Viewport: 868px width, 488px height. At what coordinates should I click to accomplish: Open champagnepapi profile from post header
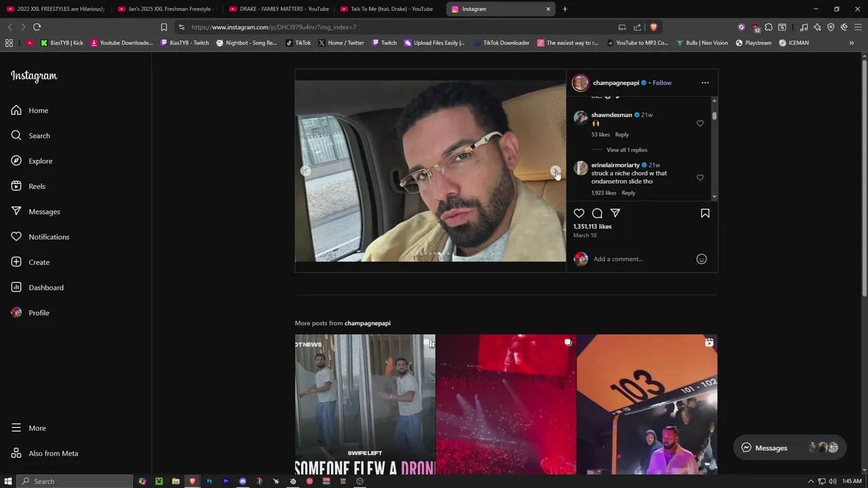coord(616,83)
